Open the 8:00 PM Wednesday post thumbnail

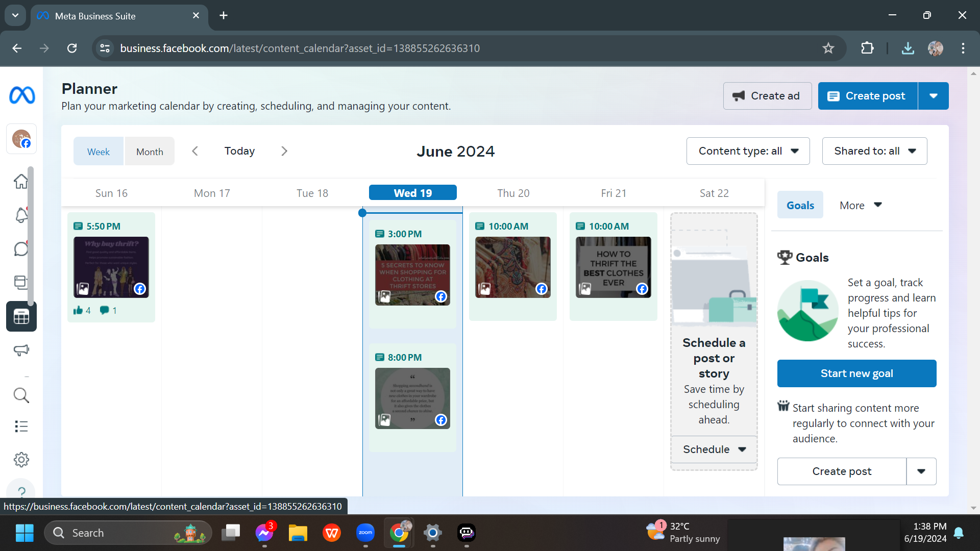click(412, 398)
